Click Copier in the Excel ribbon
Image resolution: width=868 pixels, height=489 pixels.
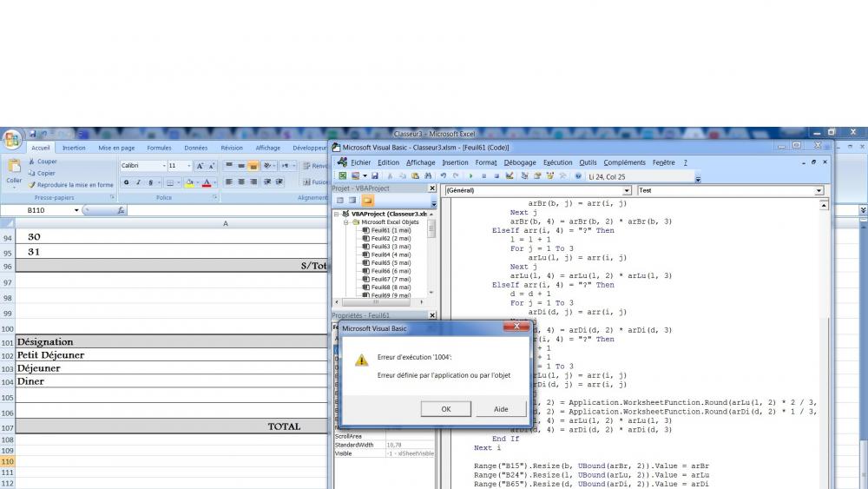coord(42,174)
